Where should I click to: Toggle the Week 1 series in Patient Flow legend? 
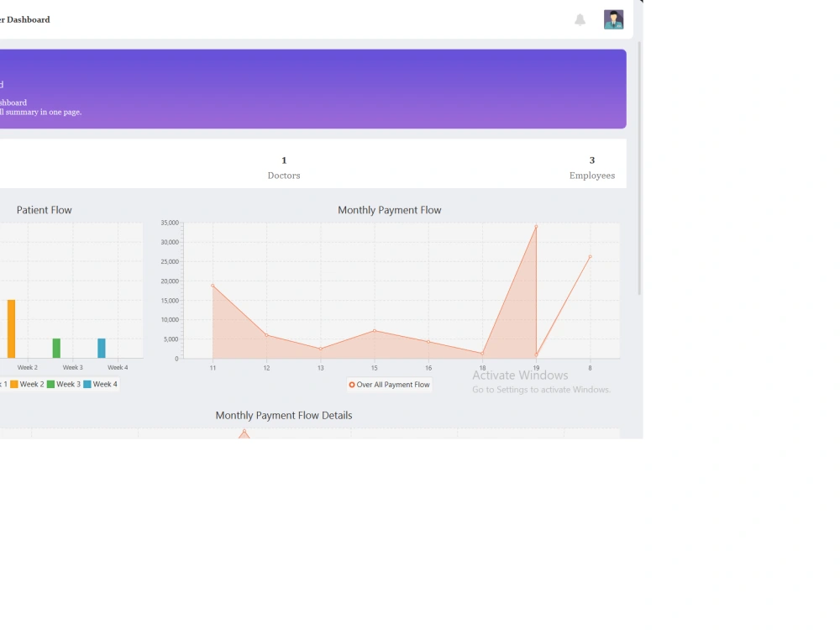tap(5, 383)
